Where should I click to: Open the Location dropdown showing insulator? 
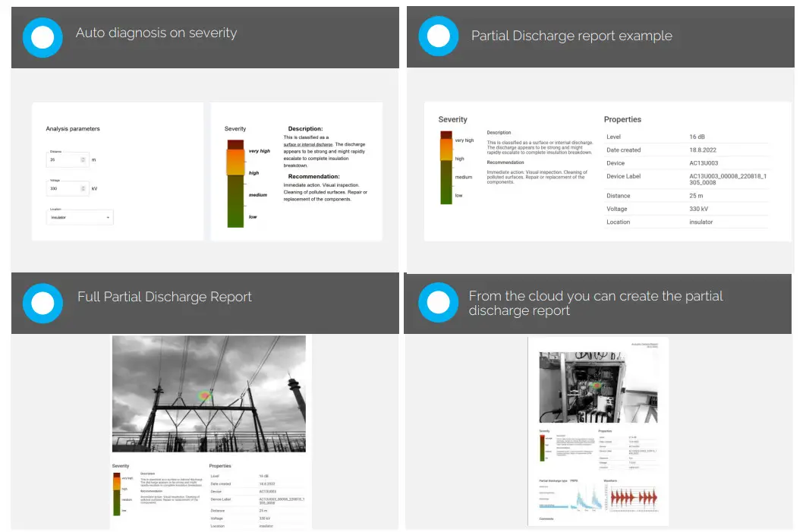(80, 217)
